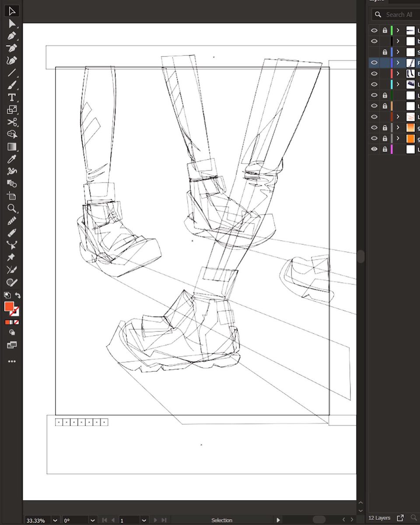420x525 pixels.
Task: Open the rotation angle dropdown
Action: (x=92, y=520)
